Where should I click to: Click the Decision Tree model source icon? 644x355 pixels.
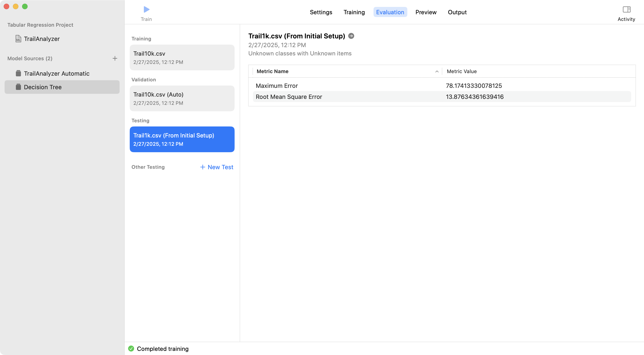pos(18,87)
